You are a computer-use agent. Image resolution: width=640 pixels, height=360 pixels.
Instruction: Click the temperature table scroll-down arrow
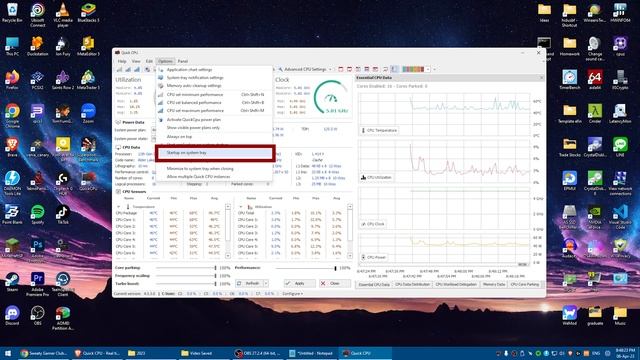pyautogui.click(x=228, y=256)
